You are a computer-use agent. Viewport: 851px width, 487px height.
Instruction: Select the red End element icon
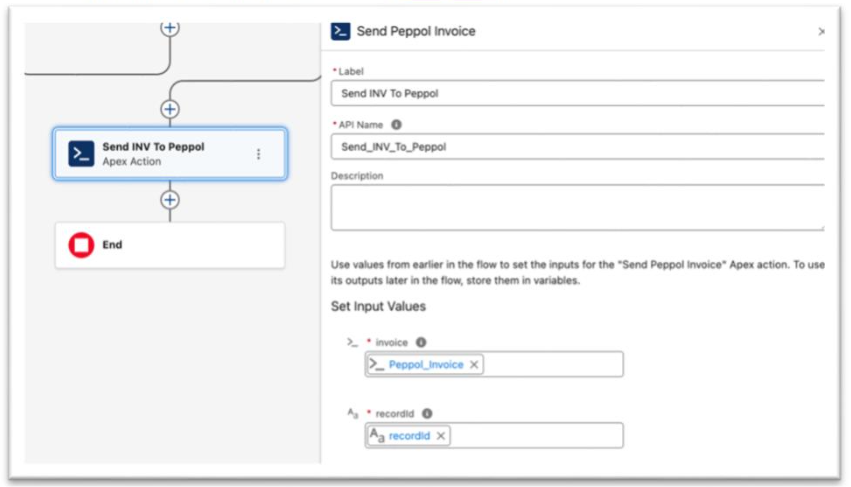point(81,245)
